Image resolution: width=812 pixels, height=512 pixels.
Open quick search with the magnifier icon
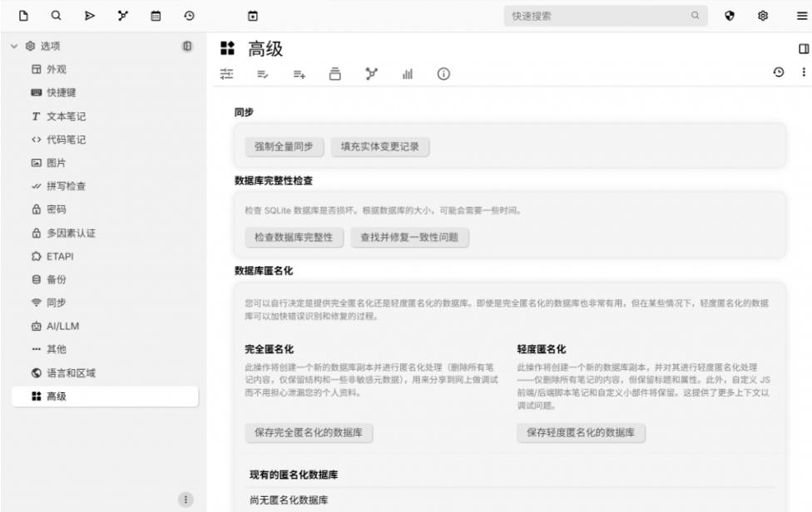56,15
